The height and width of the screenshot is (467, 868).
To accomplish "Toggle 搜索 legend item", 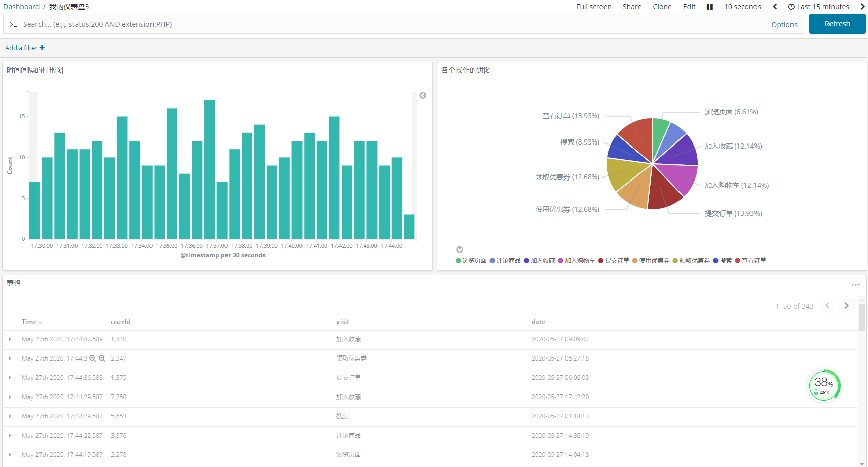I will click(x=723, y=261).
